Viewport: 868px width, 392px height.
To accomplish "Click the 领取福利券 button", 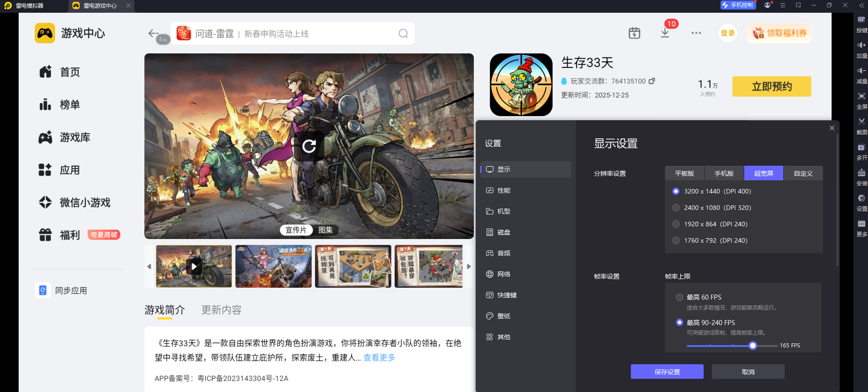I will 779,33.
